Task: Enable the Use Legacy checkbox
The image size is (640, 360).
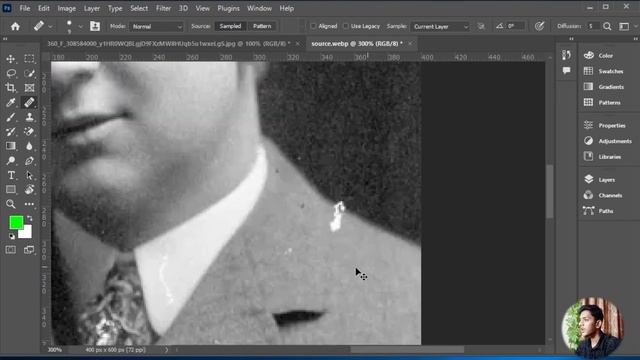Action: [x=346, y=26]
